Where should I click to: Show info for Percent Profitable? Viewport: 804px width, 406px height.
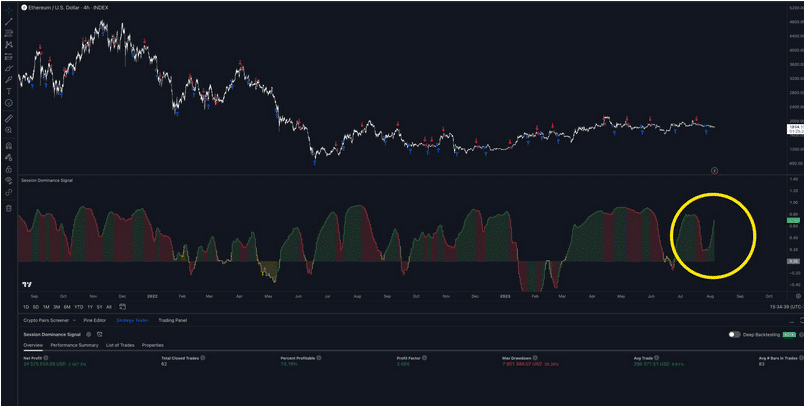[x=318, y=358]
